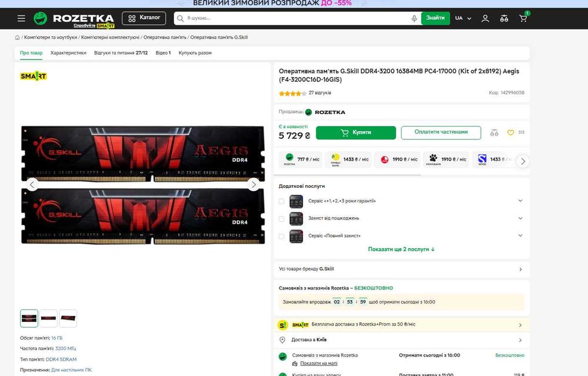Click green «Знайти» search button
Viewport: 588px width, 376px height.
pyautogui.click(x=435, y=18)
